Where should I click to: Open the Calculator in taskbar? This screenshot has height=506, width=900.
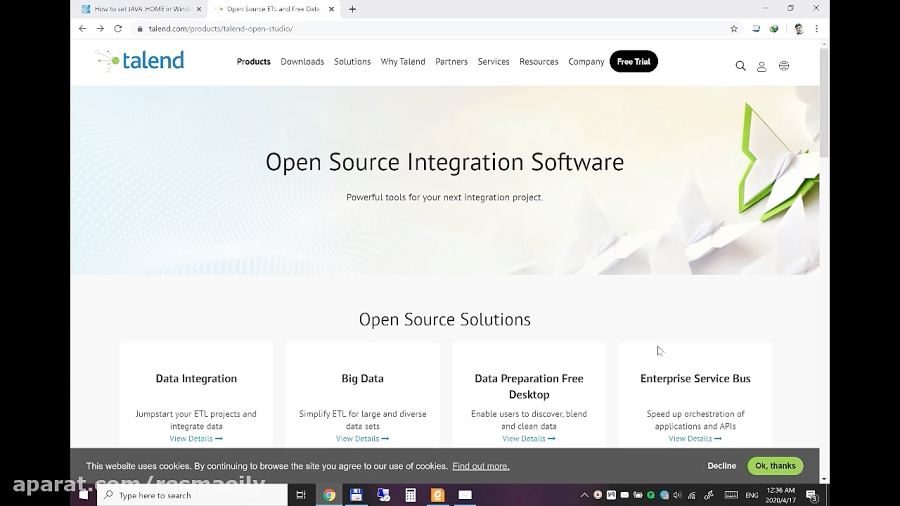(x=410, y=495)
